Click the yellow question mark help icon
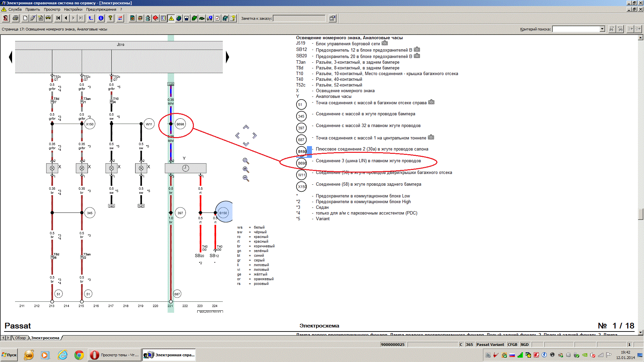 pos(110,18)
